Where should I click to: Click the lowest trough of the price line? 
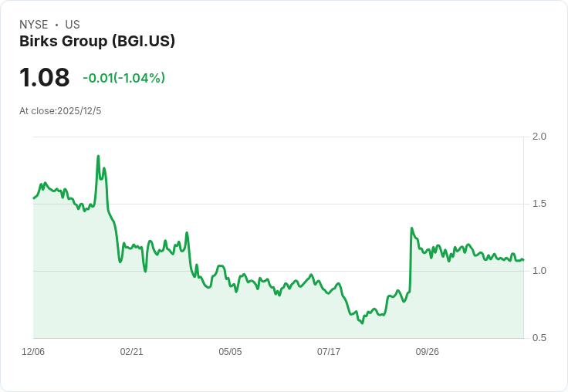(361, 323)
